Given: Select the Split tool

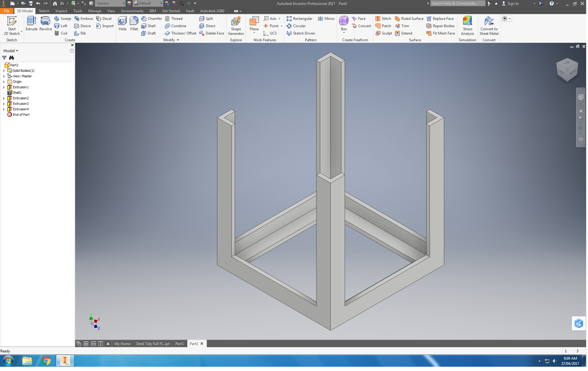Looking at the screenshot, I should (x=206, y=19).
